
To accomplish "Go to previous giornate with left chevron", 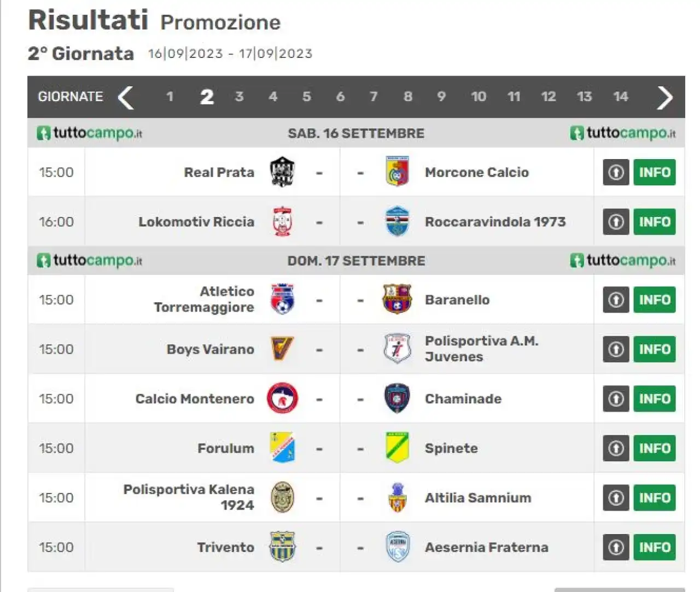I will pyautogui.click(x=126, y=97).
